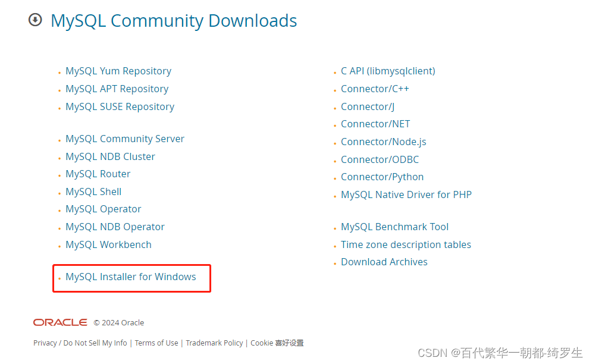The height and width of the screenshot is (364, 592).
Task: Open MySQL Installer for Windows link
Action: pyautogui.click(x=131, y=277)
